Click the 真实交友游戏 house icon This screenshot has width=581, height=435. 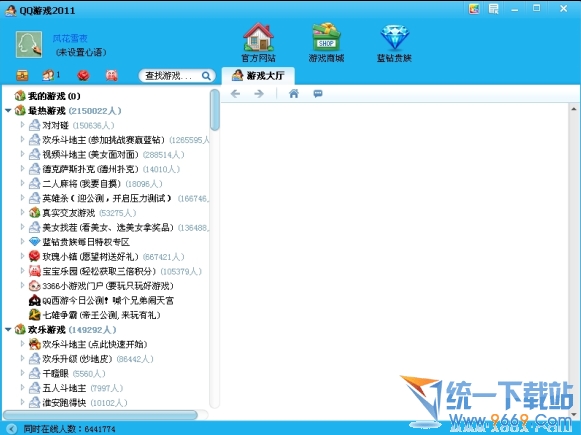(x=34, y=213)
